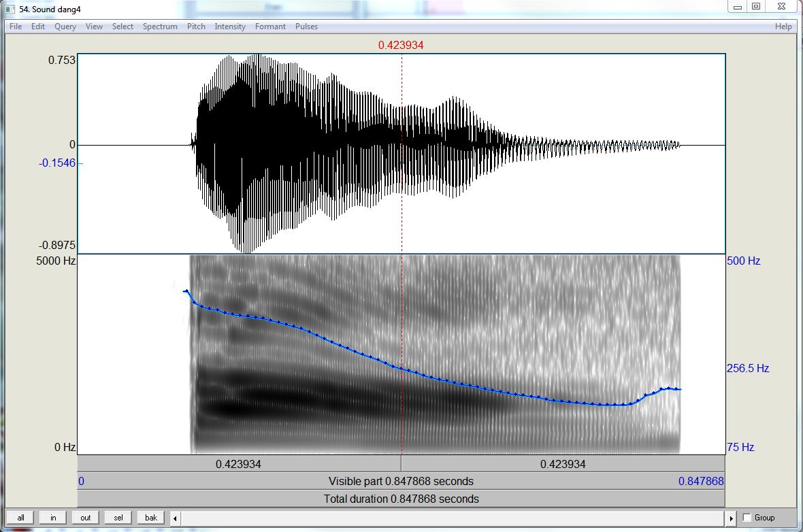Open the Pulses menu
803x532 pixels.
click(x=306, y=27)
